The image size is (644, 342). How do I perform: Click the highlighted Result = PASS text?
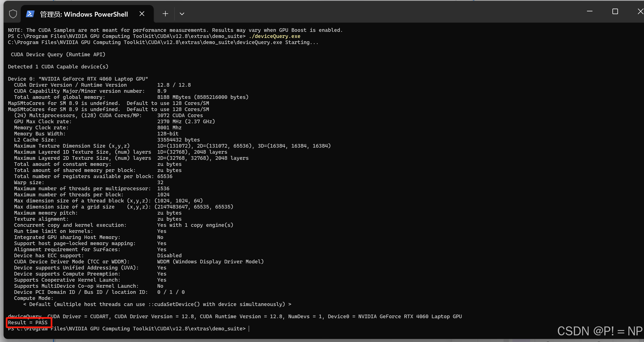tap(28, 323)
